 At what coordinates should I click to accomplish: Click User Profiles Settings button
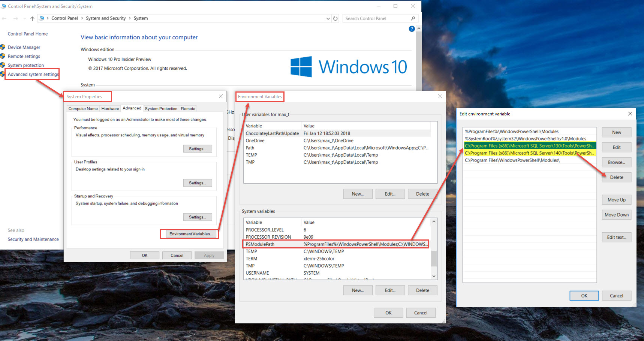click(x=198, y=183)
